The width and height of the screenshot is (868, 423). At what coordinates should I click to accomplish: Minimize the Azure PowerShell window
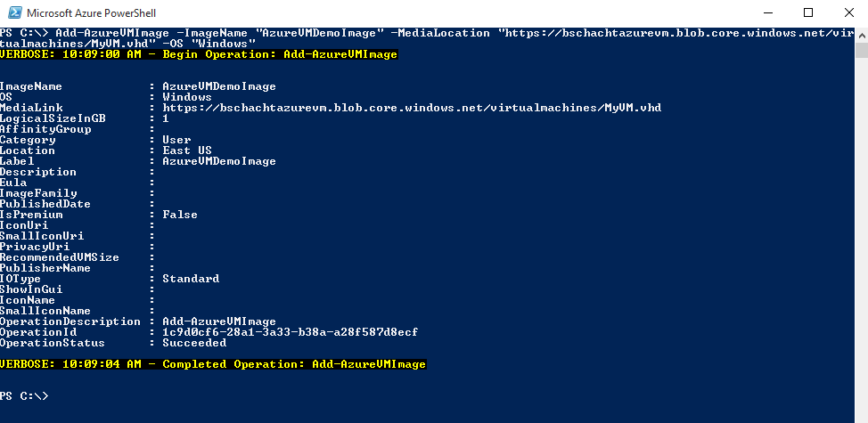coord(766,12)
